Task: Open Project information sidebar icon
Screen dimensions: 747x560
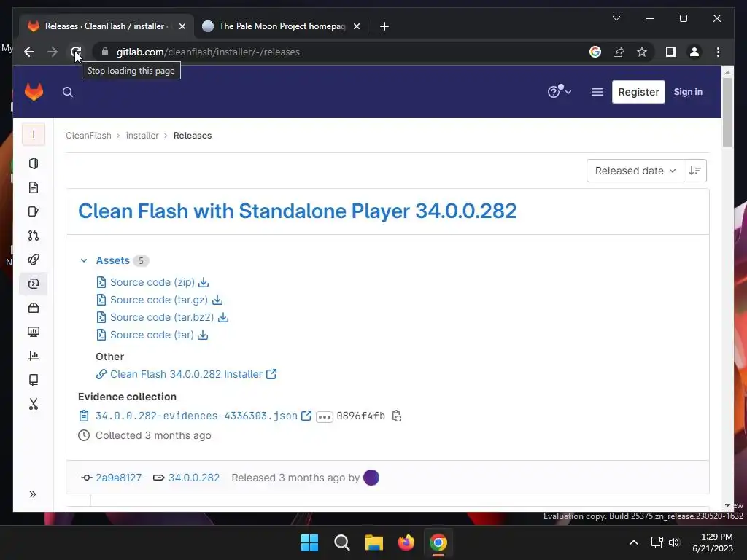Action: point(34,163)
